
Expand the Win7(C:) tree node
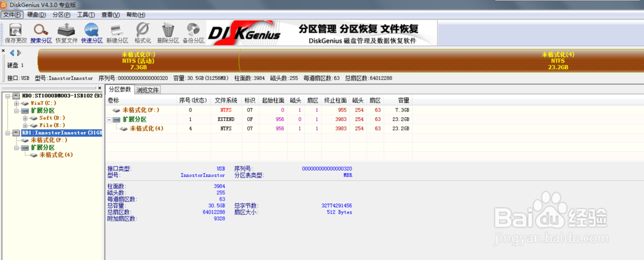point(17,103)
